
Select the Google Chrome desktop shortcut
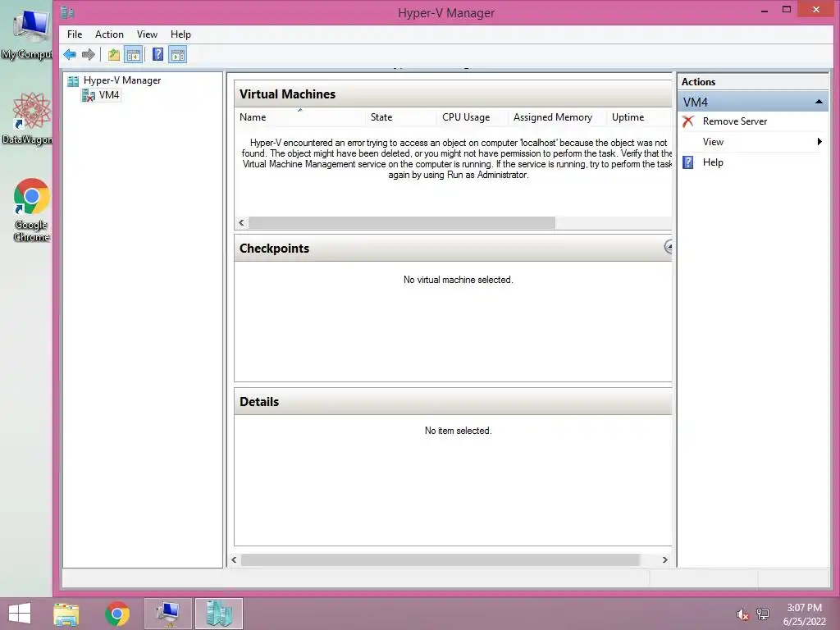click(31, 210)
